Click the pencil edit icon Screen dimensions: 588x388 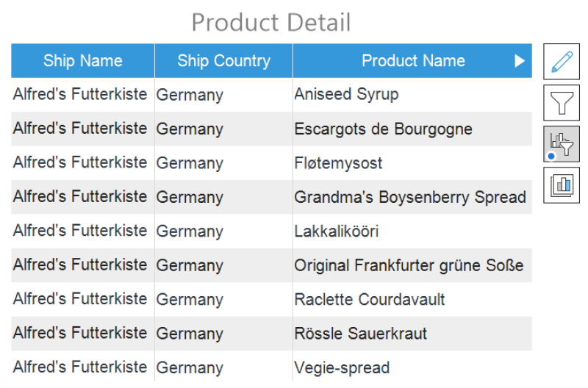click(562, 62)
